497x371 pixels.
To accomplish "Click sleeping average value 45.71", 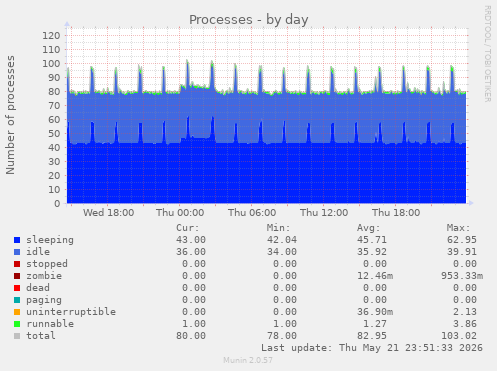I will point(372,240).
